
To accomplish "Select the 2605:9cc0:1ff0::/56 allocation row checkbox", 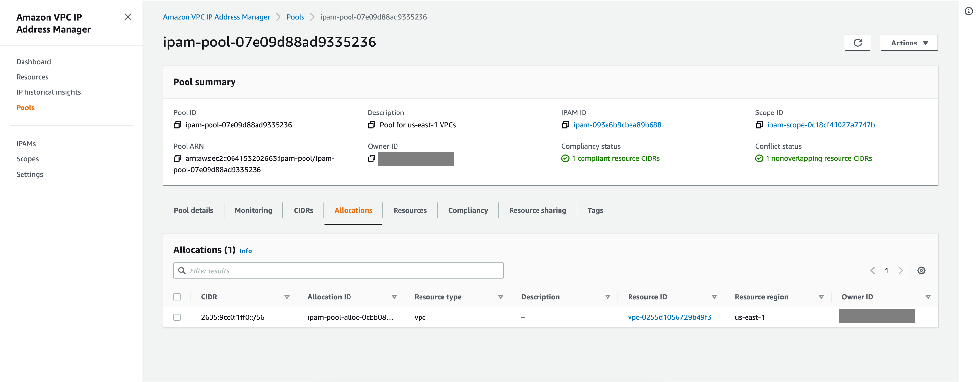I will coord(177,318).
